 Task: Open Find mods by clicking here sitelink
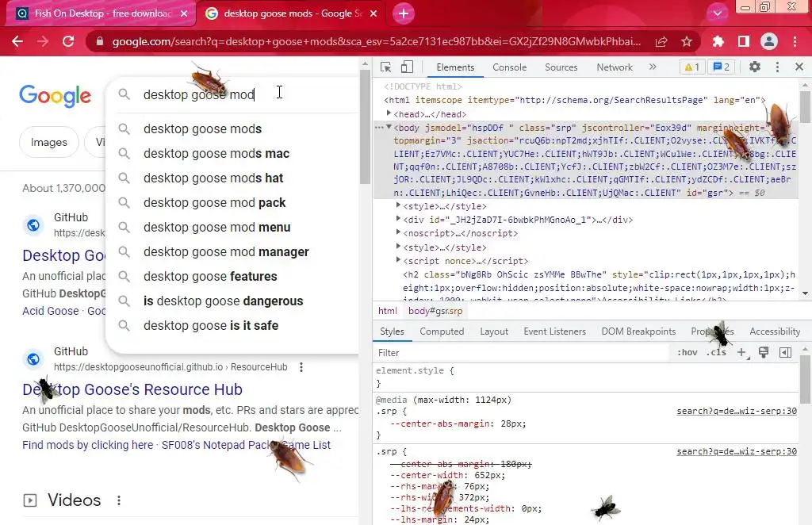point(87,445)
